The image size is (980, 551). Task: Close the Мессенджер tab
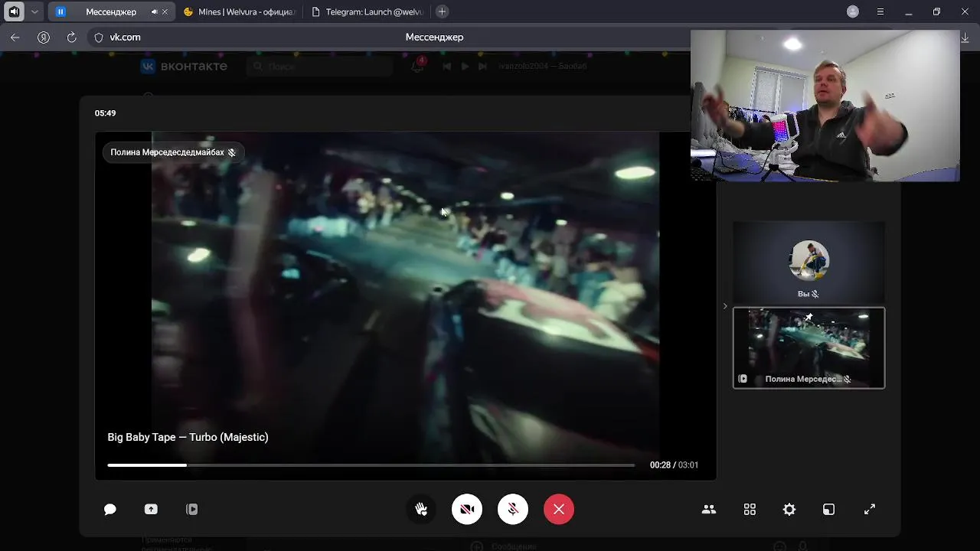165,12
